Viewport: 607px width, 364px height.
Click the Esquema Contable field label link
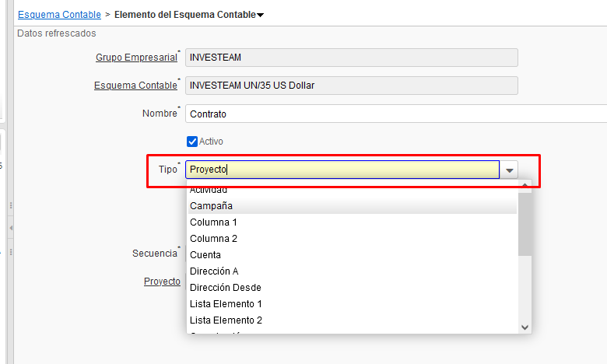click(x=135, y=86)
